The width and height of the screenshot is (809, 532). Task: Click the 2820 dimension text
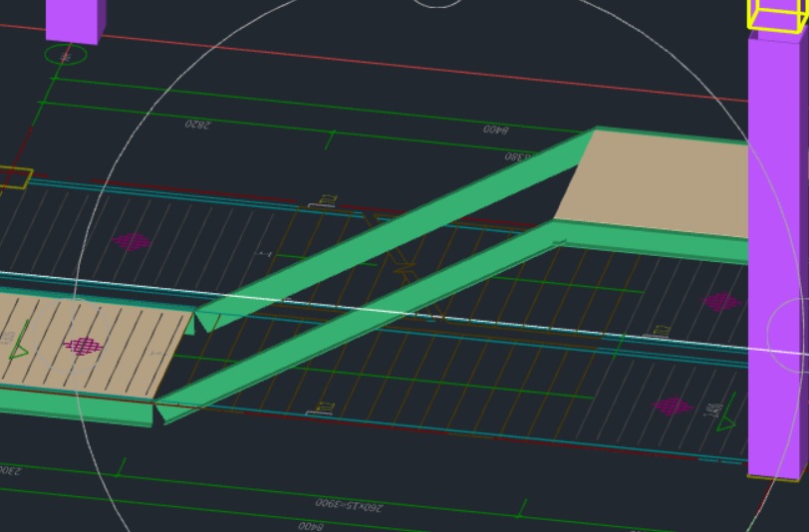click(197, 124)
